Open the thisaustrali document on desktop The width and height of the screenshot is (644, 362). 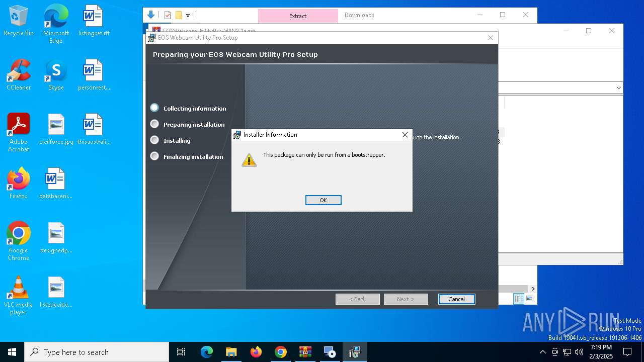click(94, 130)
